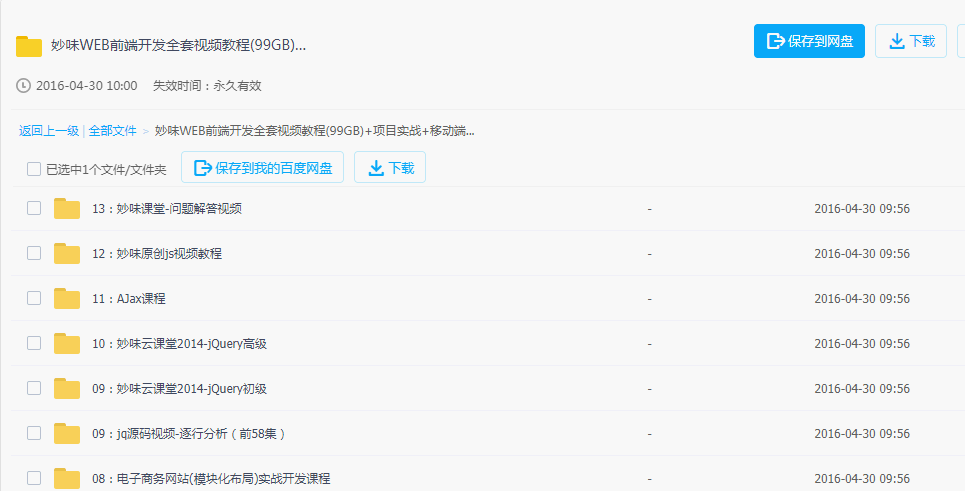This screenshot has width=965, height=491.
Task: Click breadcrumb text 妙味WEB前端开发全套视频教程(99GB)+项目实战+移动端...
Action: click(x=314, y=131)
